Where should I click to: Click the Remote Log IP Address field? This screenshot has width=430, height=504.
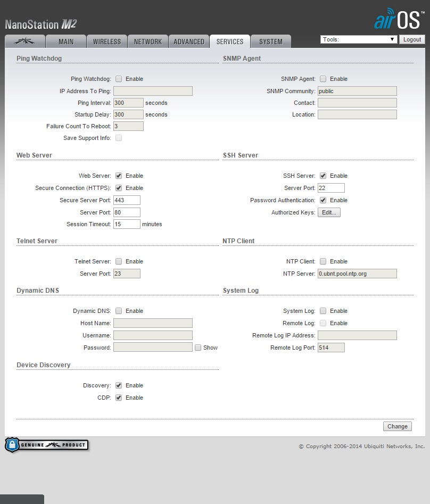pos(358,335)
